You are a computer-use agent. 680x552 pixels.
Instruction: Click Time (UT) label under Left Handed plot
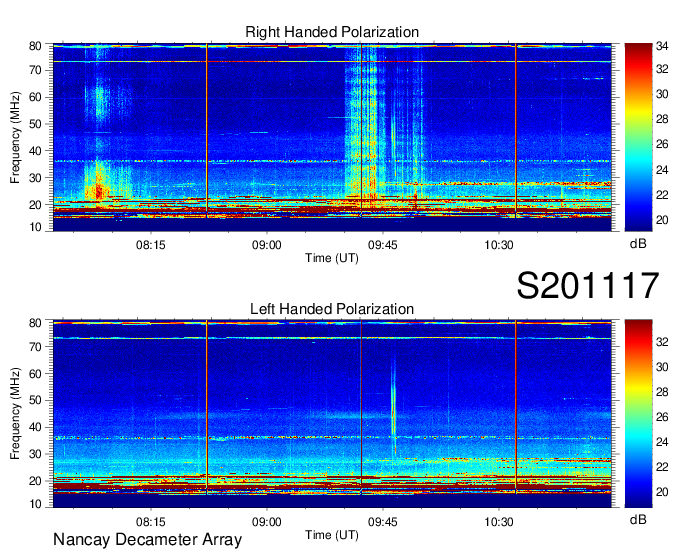click(332, 535)
